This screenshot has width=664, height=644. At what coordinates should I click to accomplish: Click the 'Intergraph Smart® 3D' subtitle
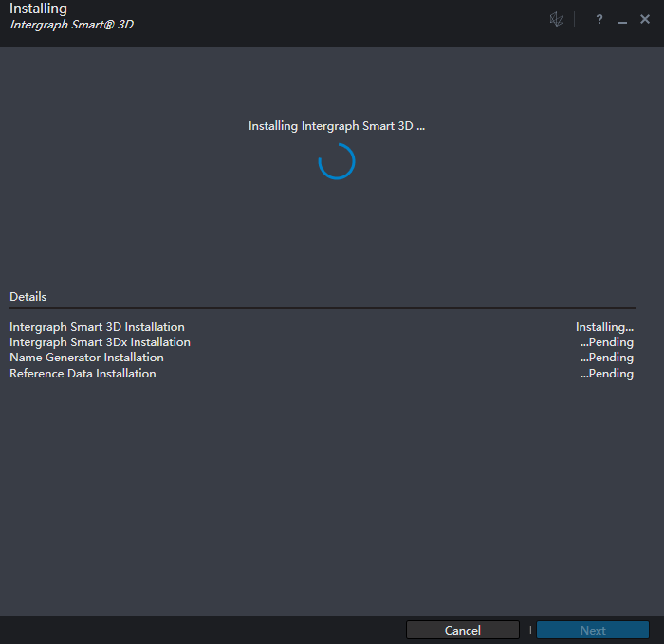pos(71,25)
